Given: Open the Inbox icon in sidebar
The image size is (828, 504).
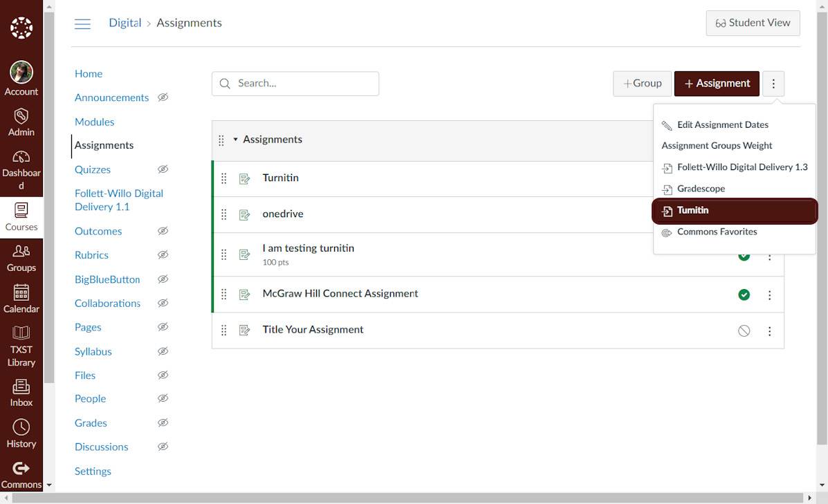Looking at the screenshot, I should 21,387.
